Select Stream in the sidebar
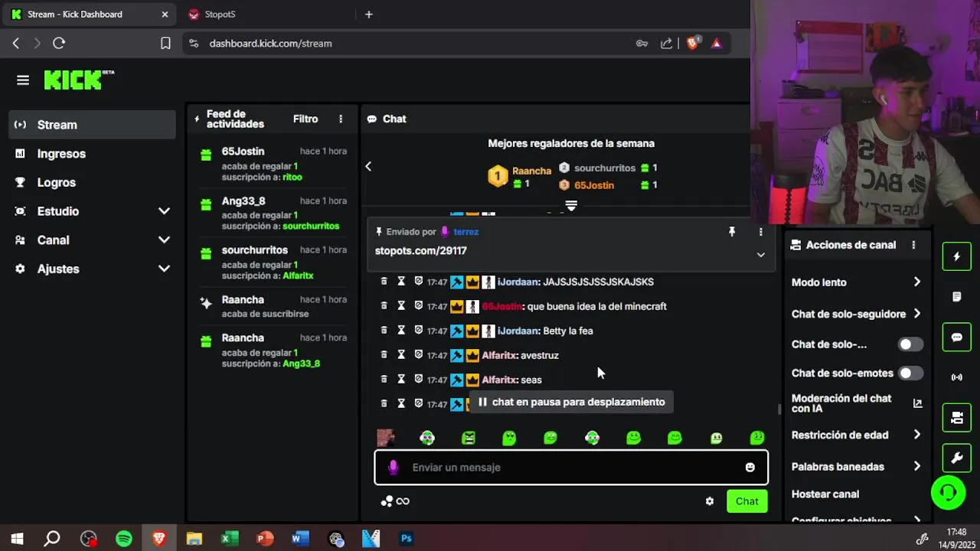Image resolution: width=980 pixels, height=551 pixels. tap(92, 125)
